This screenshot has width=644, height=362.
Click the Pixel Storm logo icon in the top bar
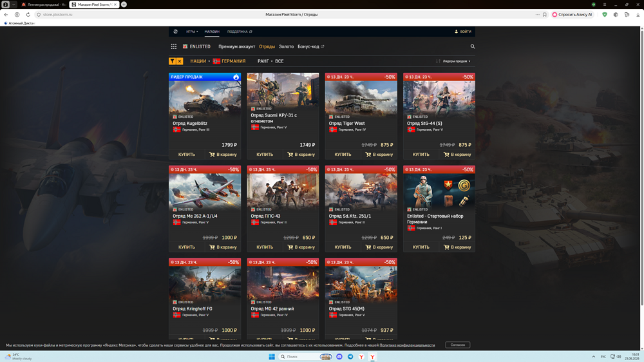[175, 32]
